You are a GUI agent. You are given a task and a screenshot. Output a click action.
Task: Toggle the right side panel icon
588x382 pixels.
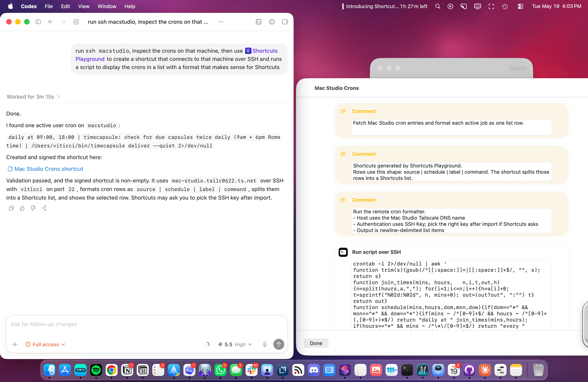(x=285, y=22)
